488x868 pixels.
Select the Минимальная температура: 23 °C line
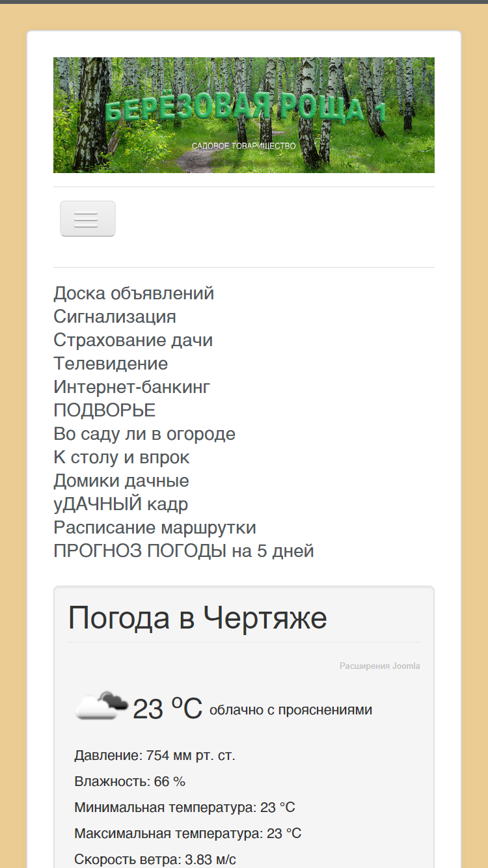(x=185, y=807)
